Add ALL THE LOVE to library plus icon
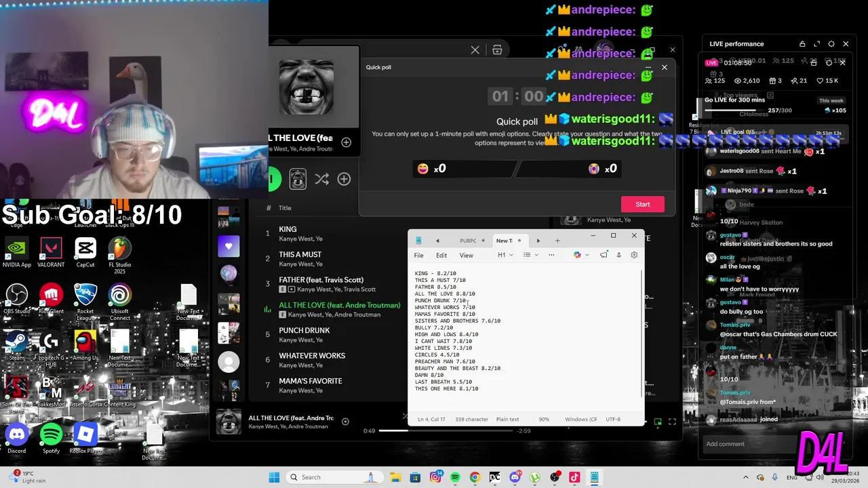 pyautogui.click(x=346, y=142)
